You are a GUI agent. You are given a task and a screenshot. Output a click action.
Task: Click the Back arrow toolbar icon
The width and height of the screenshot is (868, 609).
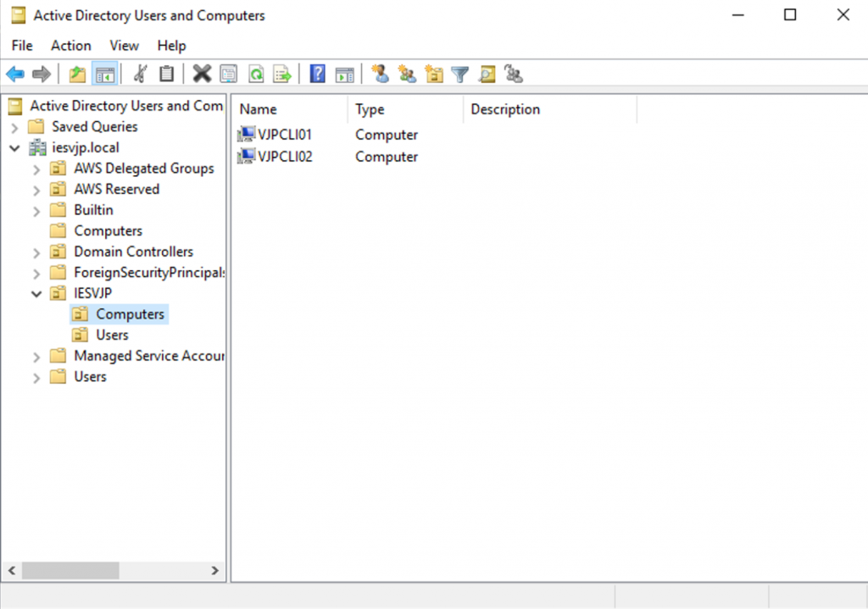[x=15, y=75]
